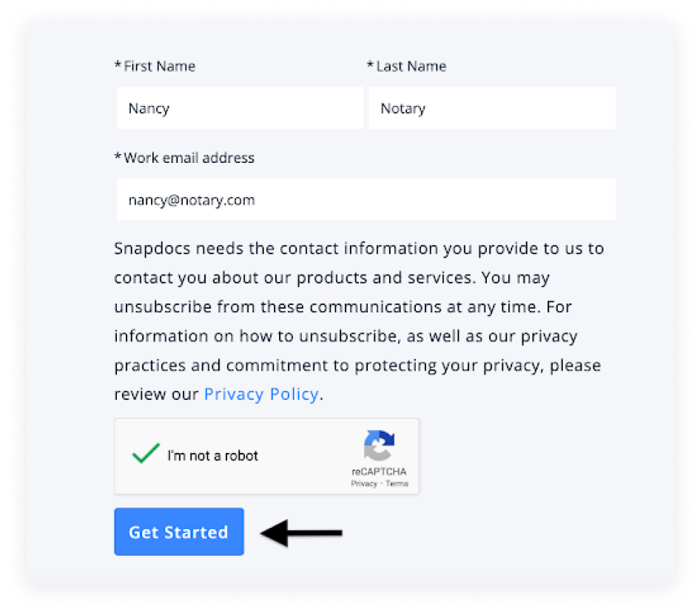Click the First Name input containing Nancy

[239, 108]
